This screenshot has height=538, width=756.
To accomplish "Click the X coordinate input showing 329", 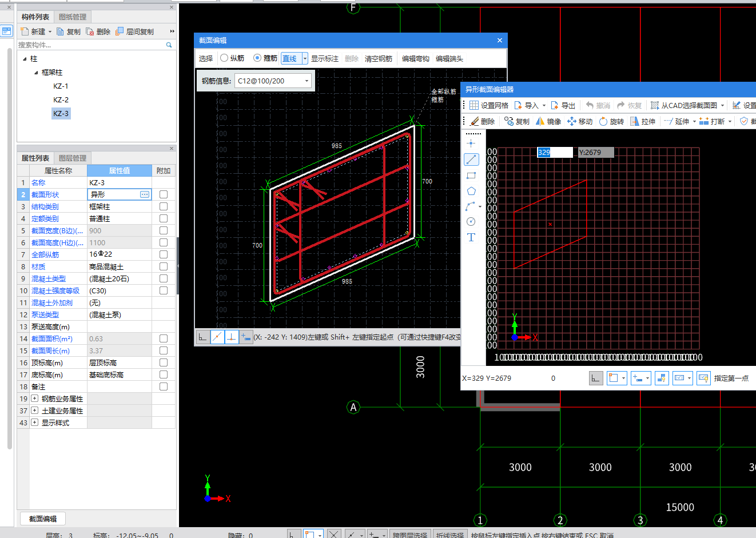I will point(554,152).
